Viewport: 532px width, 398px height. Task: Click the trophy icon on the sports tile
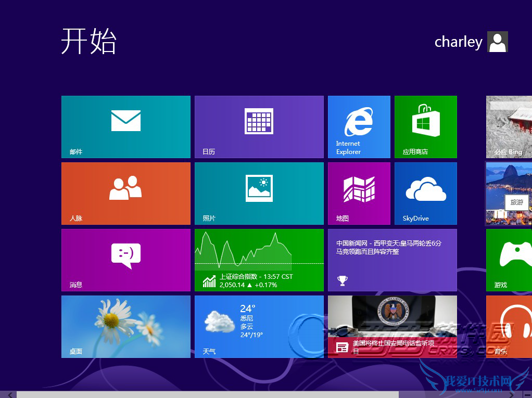pyautogui.click(x=343, y=281)
